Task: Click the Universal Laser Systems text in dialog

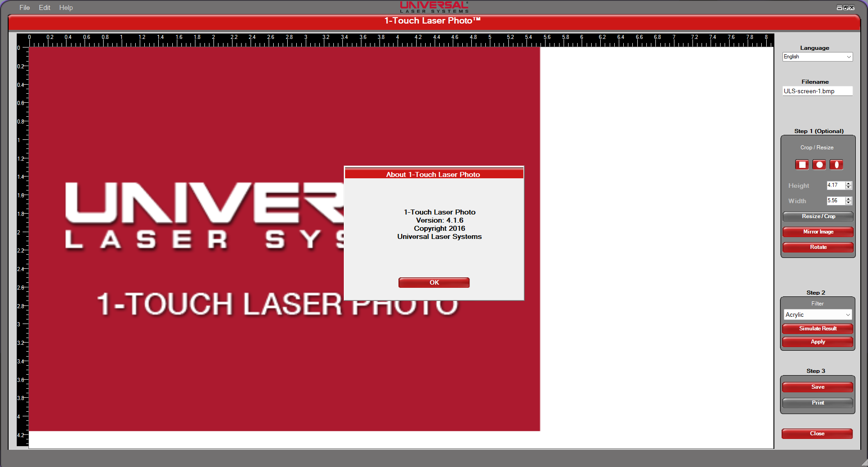Action: click(x=440, y=237)
